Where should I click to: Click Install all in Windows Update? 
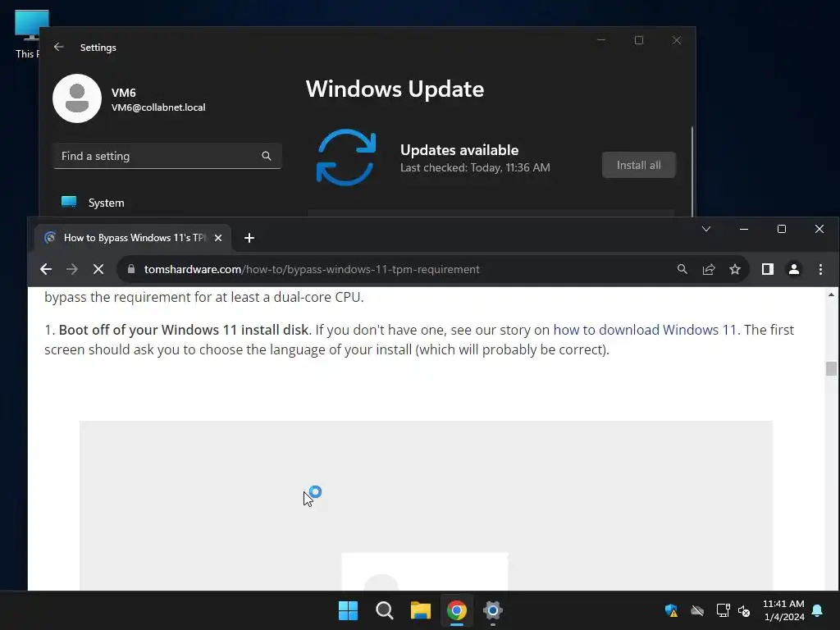tap(638, 165)
